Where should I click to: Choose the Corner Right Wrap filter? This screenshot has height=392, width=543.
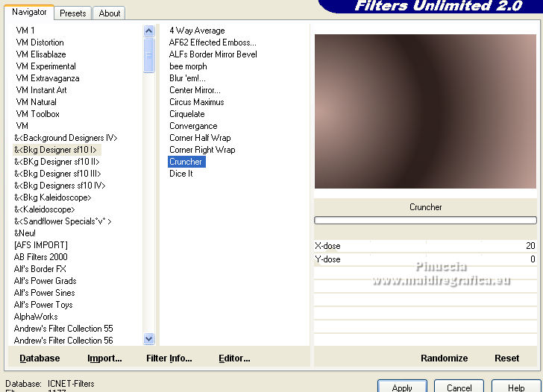click(x=202, y=150)
